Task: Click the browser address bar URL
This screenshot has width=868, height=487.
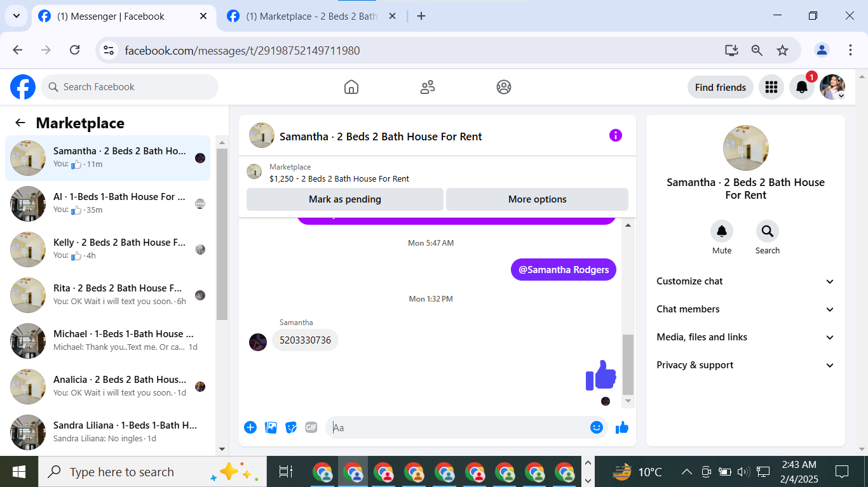Action: [x=242, y=50]
